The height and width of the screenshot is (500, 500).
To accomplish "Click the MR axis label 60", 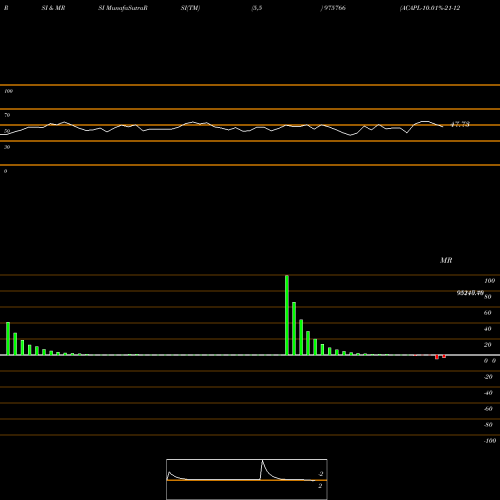I will pyautogui.click(x=487, y=313).
